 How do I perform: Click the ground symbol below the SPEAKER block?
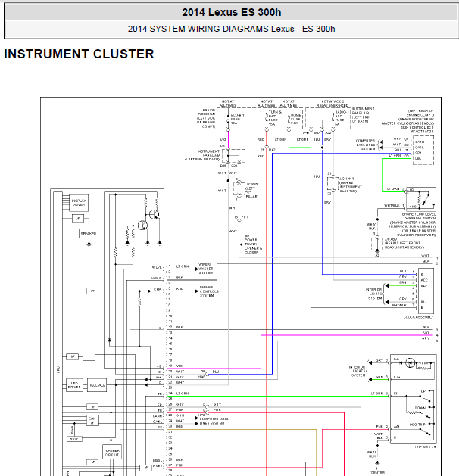click(x=89, y=244)
